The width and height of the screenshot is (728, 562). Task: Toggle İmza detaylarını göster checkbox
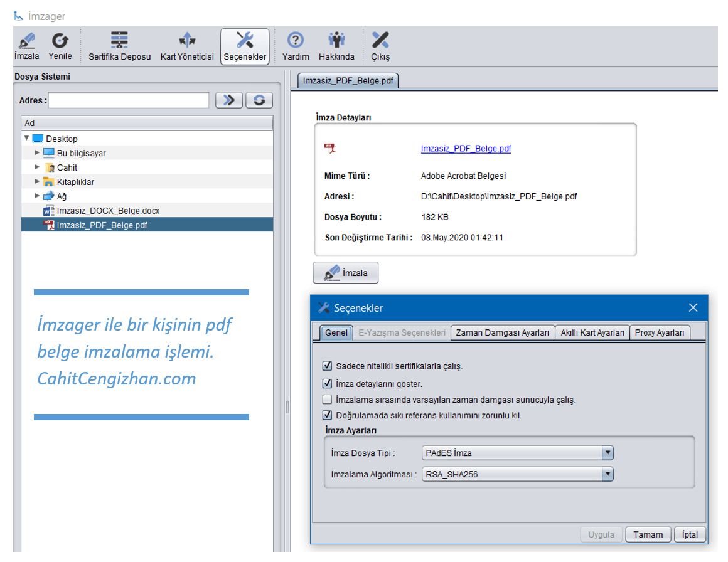pos(326,383)
